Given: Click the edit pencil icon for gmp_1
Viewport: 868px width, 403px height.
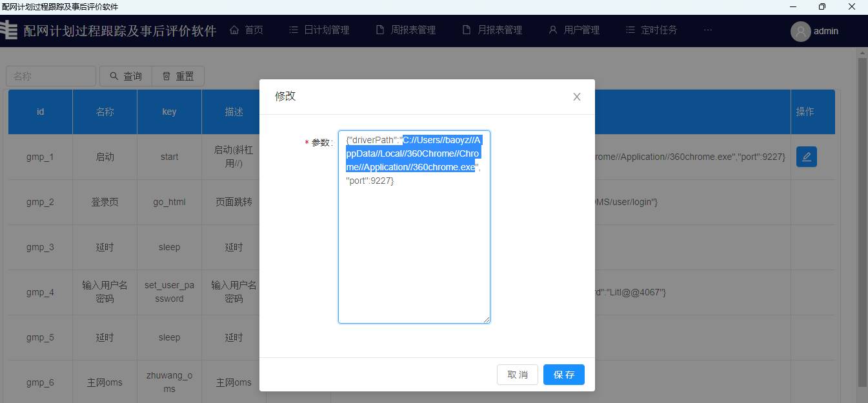Looking at the screenshot, I should pos(807,157).
